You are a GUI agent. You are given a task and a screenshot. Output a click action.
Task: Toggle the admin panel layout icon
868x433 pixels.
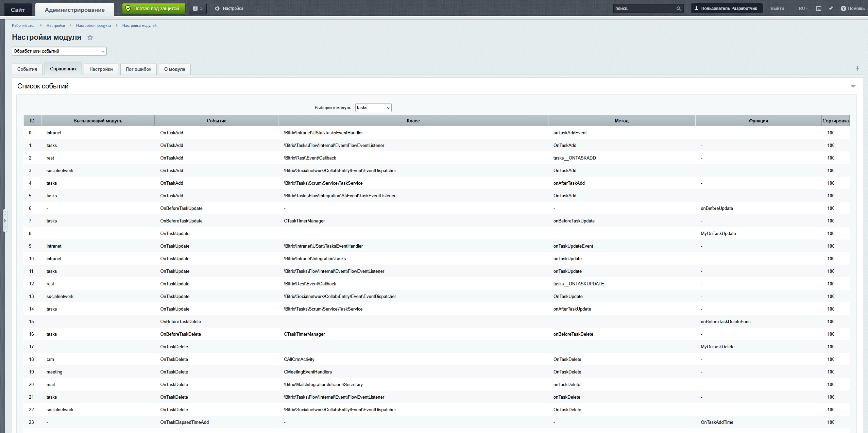click(x=819, y=9)
